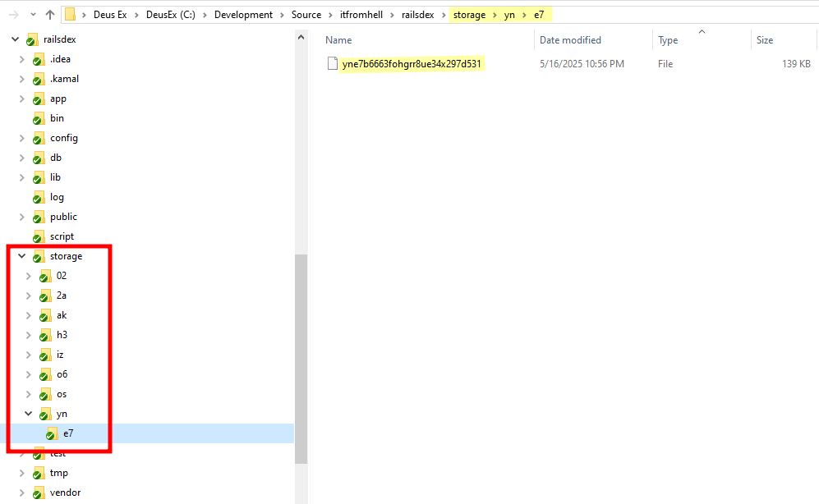The image size is (819, 504).
Task: Sort files by Size column header
Action: click(x=765, y=40)
